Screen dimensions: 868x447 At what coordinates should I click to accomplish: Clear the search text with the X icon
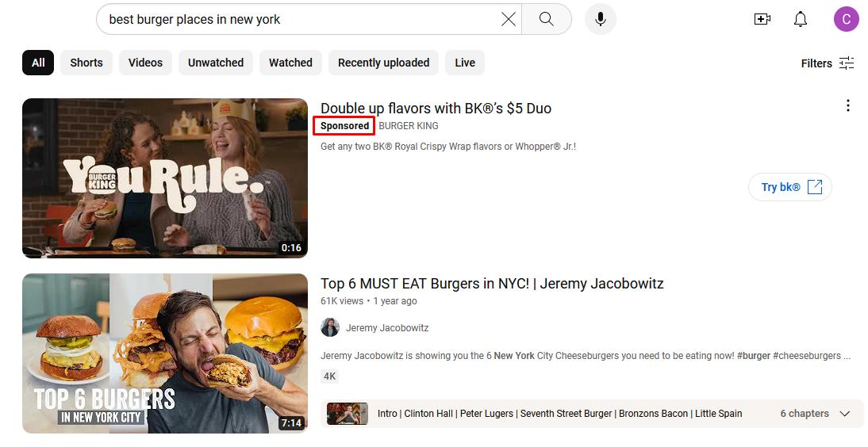(x=508, y=19)
